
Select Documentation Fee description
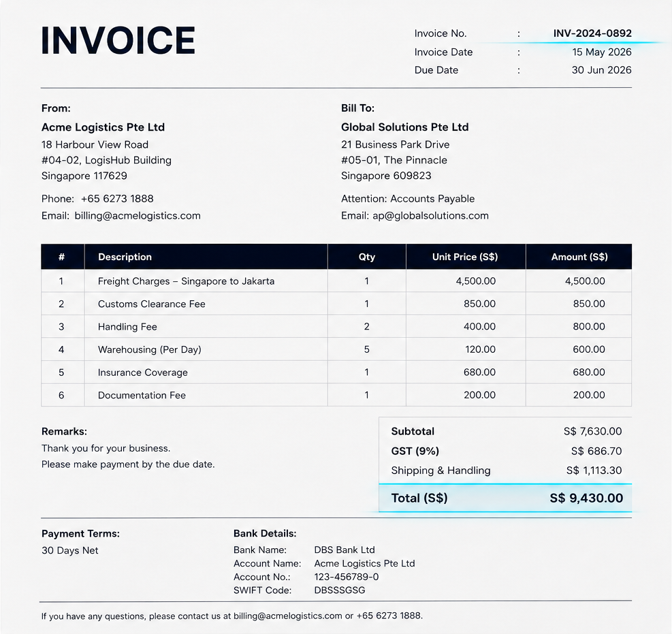coord(142,395)
